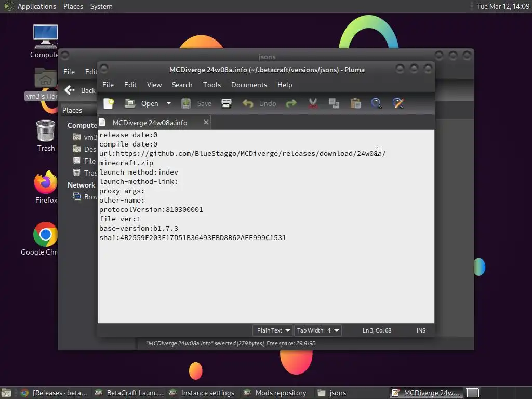Open the Places menu in top panel
Viewport: 532px width, 399px height.
73,6
